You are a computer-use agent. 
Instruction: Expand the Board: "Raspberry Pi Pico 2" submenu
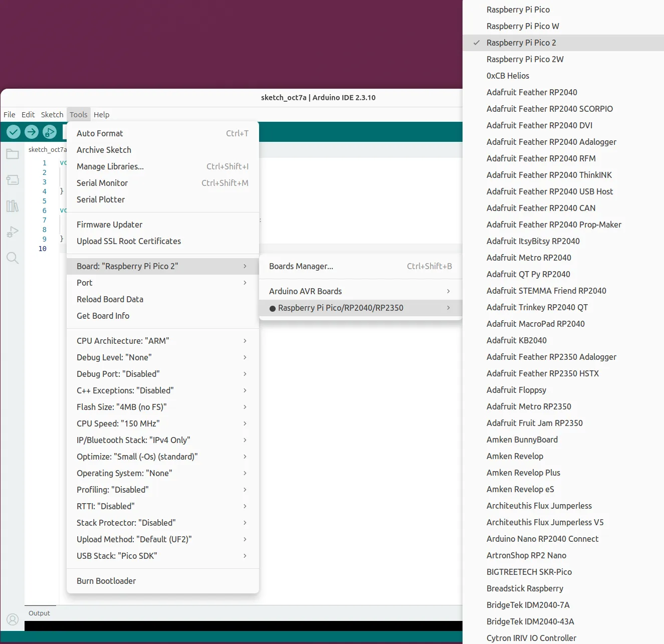163,266
